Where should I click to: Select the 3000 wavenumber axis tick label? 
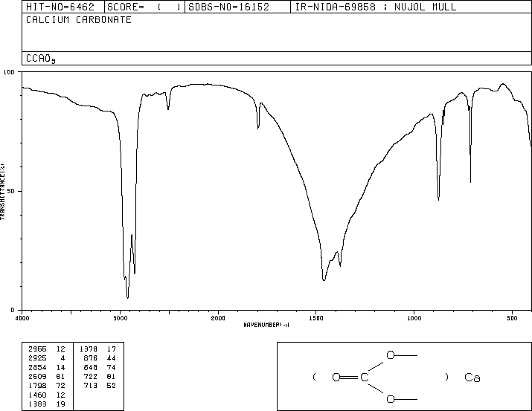120,318
